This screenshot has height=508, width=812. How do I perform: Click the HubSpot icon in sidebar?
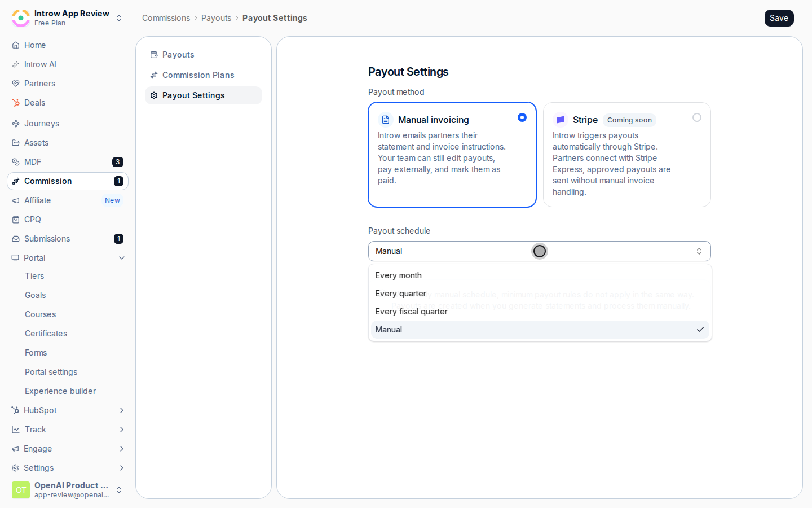15,410
